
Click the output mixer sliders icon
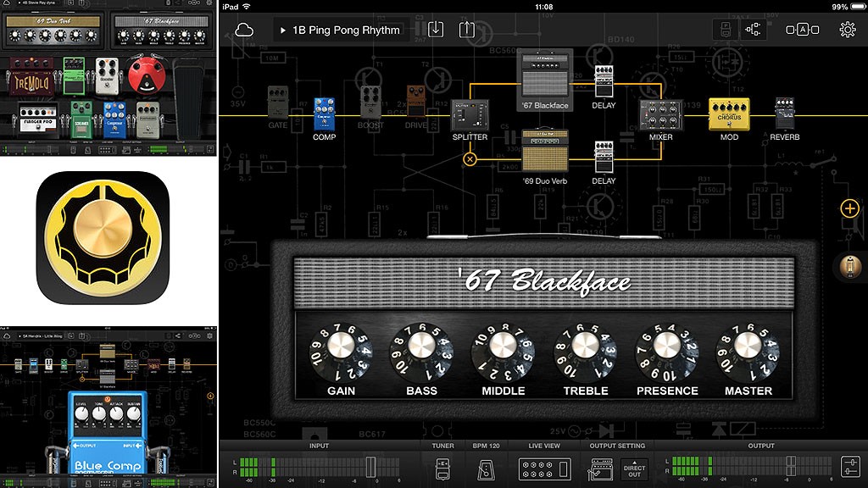point(849,467)
